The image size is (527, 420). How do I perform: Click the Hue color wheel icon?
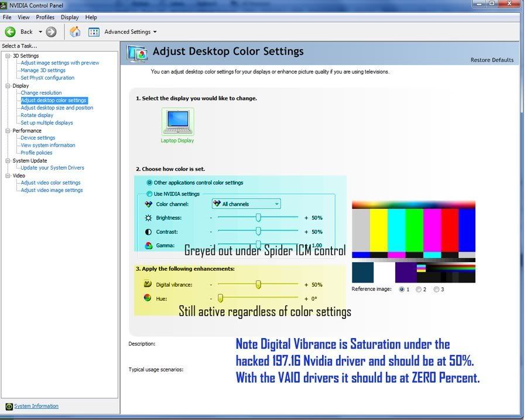[x=147, y=298]
